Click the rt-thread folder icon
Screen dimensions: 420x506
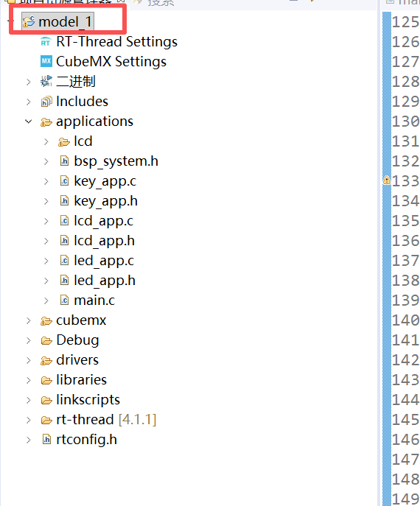(x=46, y=421)
